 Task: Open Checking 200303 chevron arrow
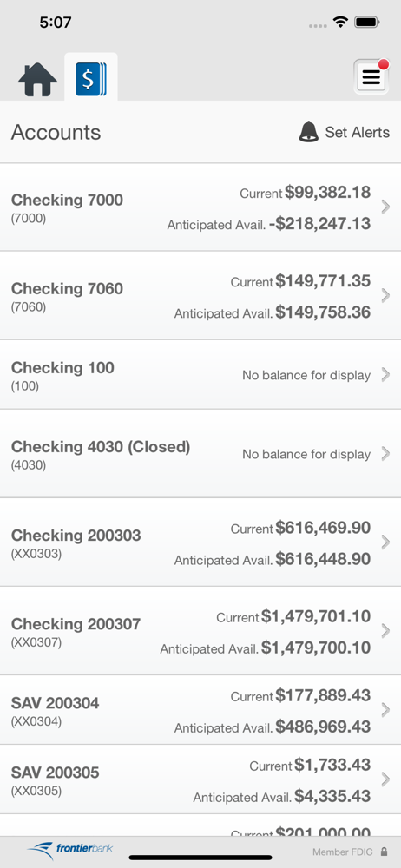click(385, 542)
